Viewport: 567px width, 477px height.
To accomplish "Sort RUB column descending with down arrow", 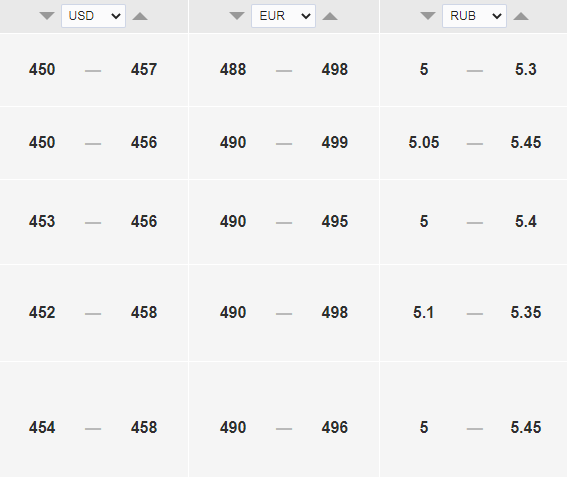I will point(428,16).
